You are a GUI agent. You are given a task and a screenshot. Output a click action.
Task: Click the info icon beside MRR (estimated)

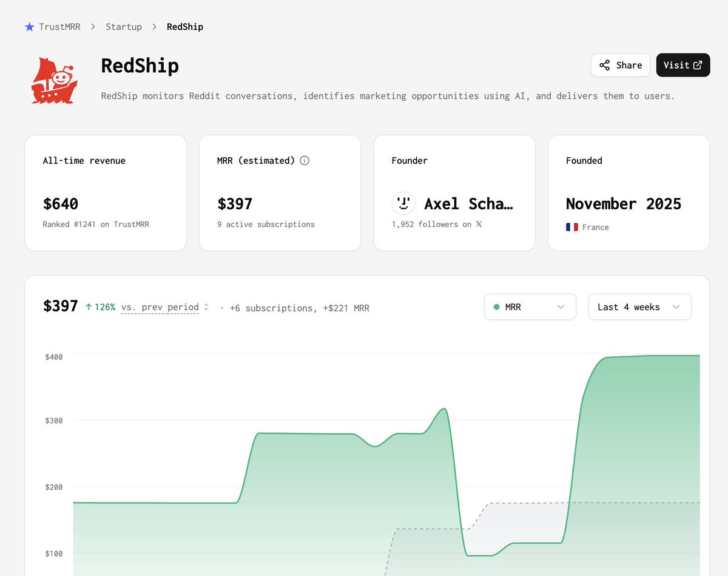click(305, 160)
